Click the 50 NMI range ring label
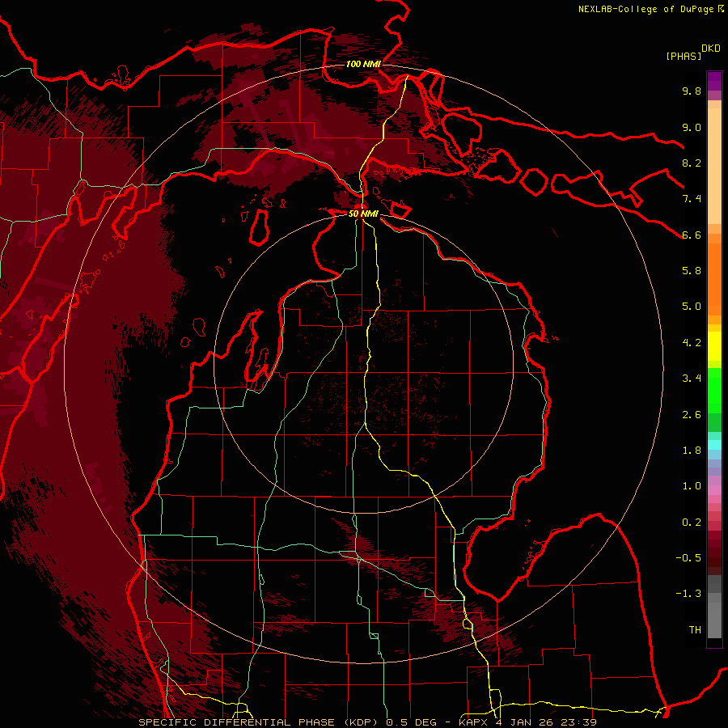The height and width of the screenshot is (728, 728). click(363, 214)
